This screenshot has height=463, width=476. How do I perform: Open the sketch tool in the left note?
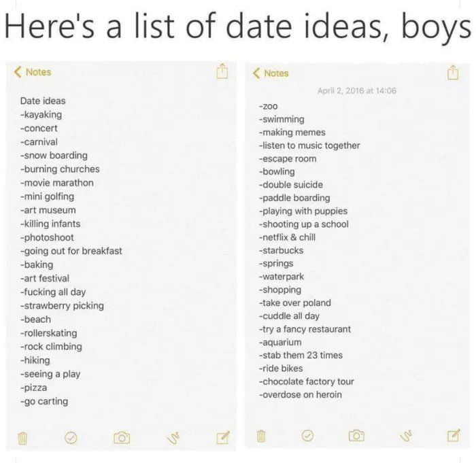pos(172,438)
